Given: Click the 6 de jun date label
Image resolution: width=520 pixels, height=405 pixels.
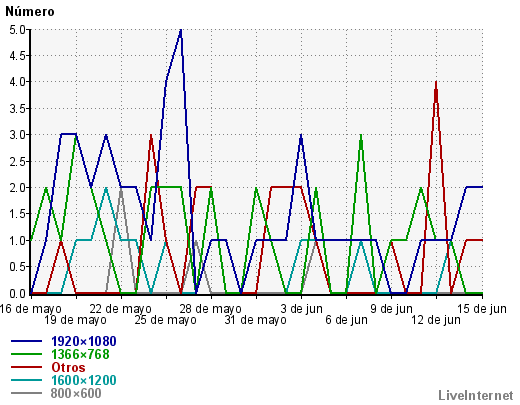Looking at the screenshot, I should click(x=347, y=320).
